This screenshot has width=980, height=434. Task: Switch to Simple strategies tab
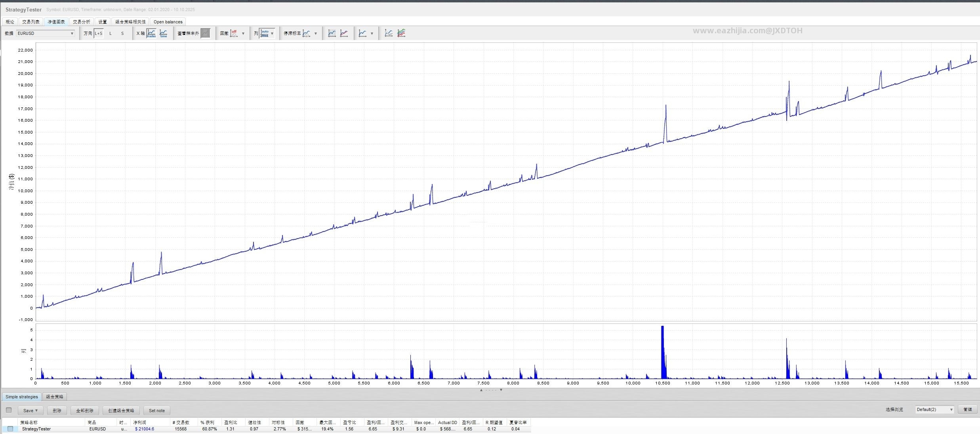pos(22,397)
